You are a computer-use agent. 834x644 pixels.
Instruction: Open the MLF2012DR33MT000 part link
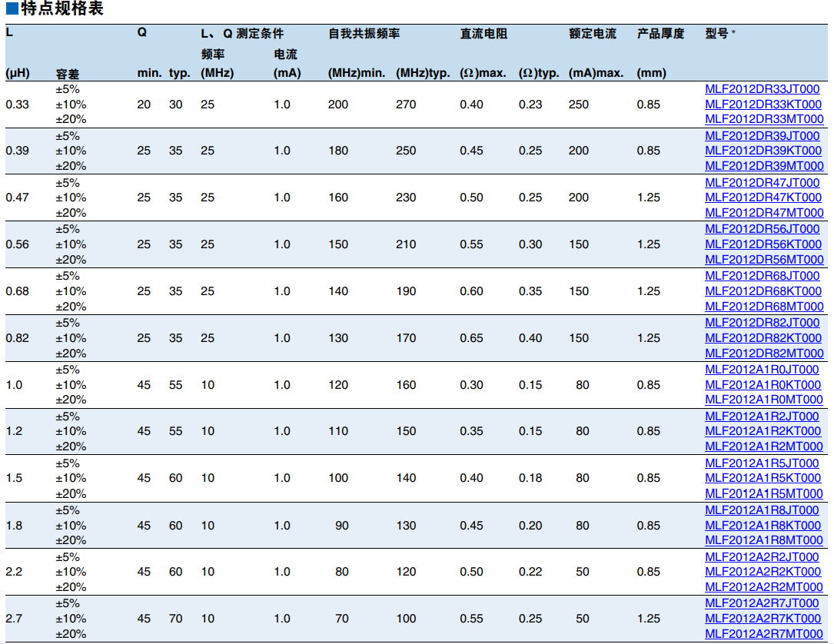click(x=764, y=119)
